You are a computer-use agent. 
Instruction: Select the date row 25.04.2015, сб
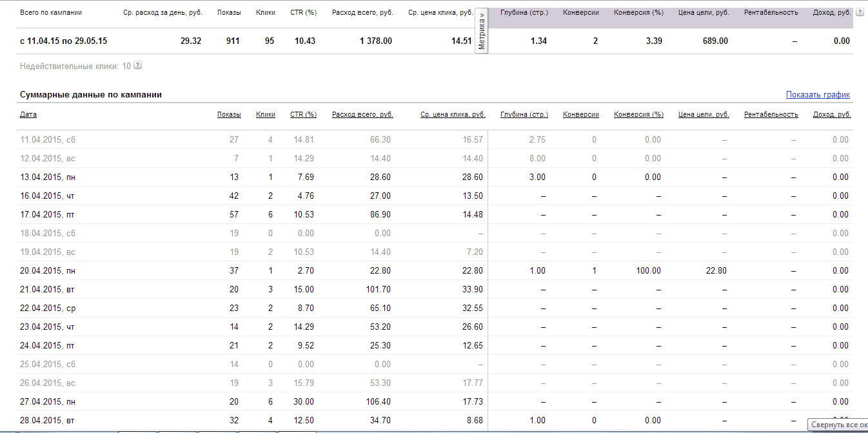[x=48, y=365]
